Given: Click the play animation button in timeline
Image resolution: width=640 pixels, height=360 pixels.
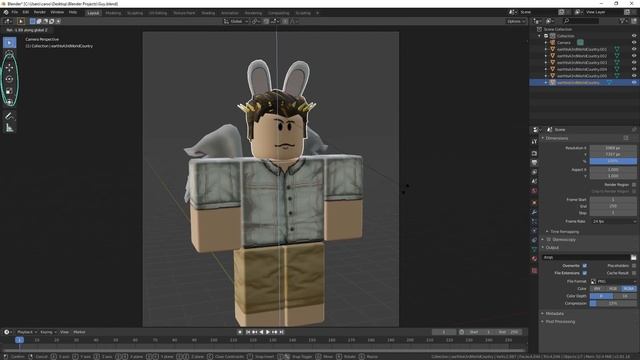Looking at the screenshot, I should pos(268,332).
